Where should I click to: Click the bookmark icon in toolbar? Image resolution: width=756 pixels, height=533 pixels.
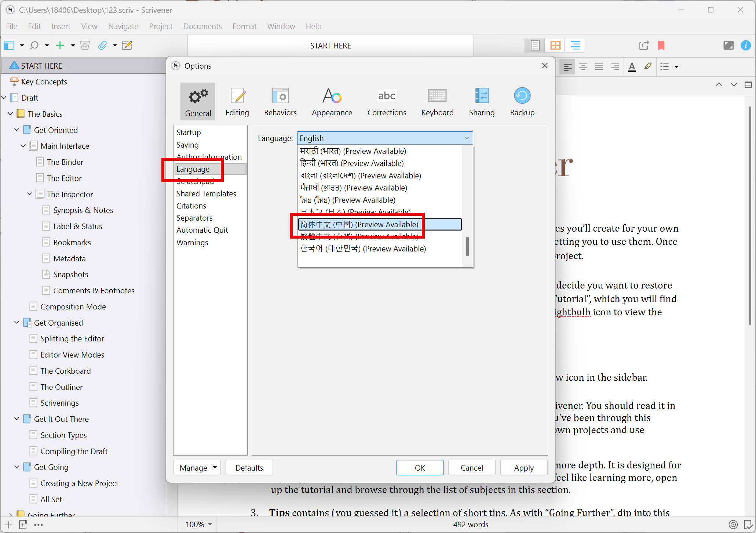click(661, 46)
